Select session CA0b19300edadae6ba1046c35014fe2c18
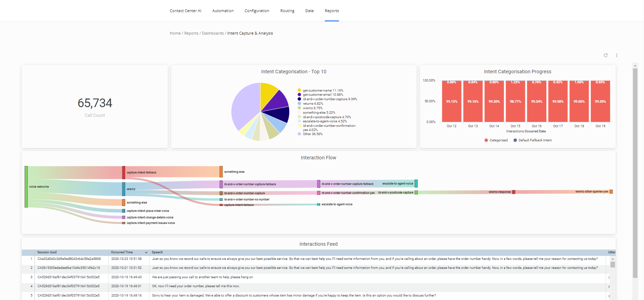This screenshot has height=300, width=644. click(69, 268)
